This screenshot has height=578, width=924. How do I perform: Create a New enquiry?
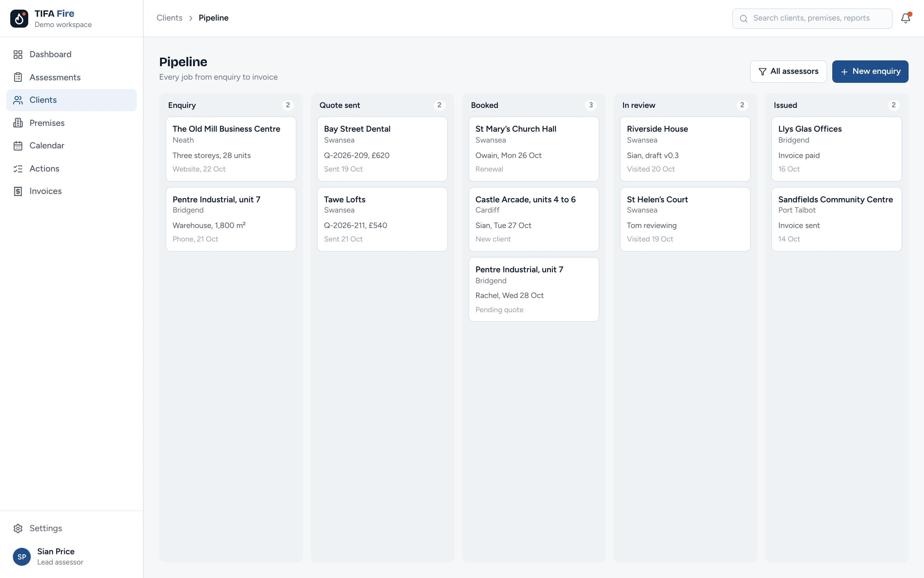[x=870, y=72]
